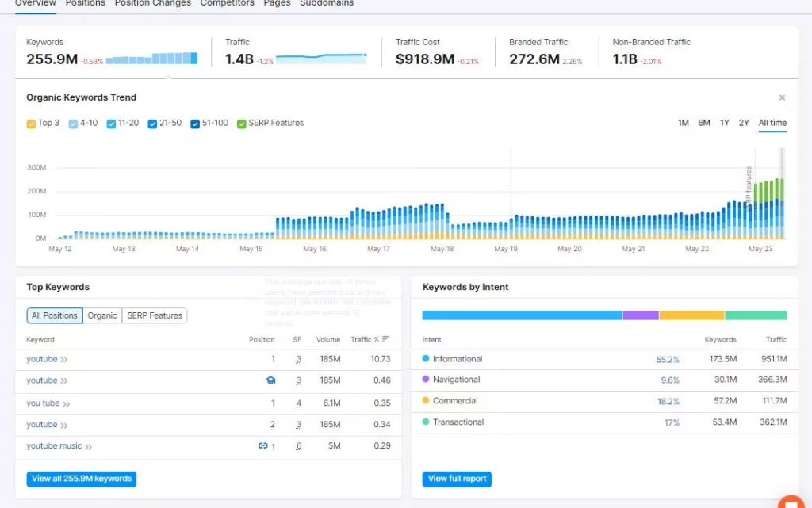Click the Informational traffic value 951.1M

[774, 359]
